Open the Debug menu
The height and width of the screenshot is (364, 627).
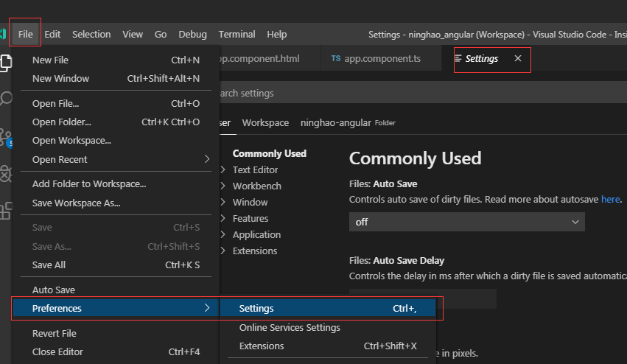[x=192, y=35]
